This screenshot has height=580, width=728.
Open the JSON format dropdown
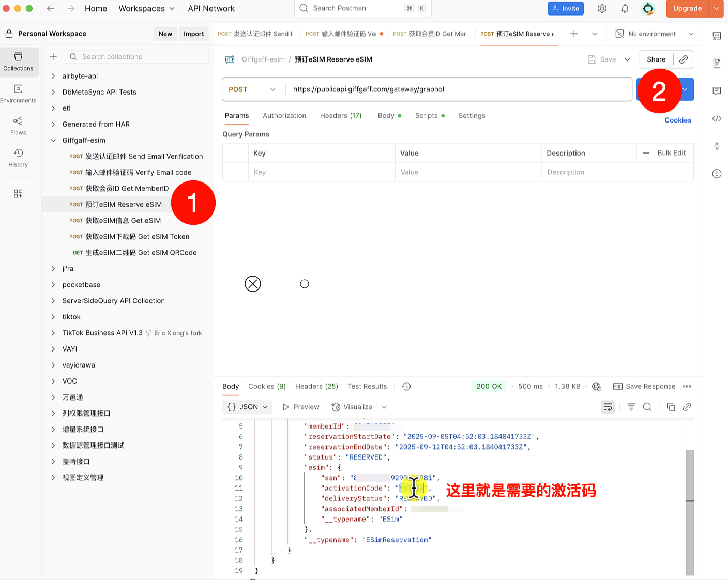point(248,407)
